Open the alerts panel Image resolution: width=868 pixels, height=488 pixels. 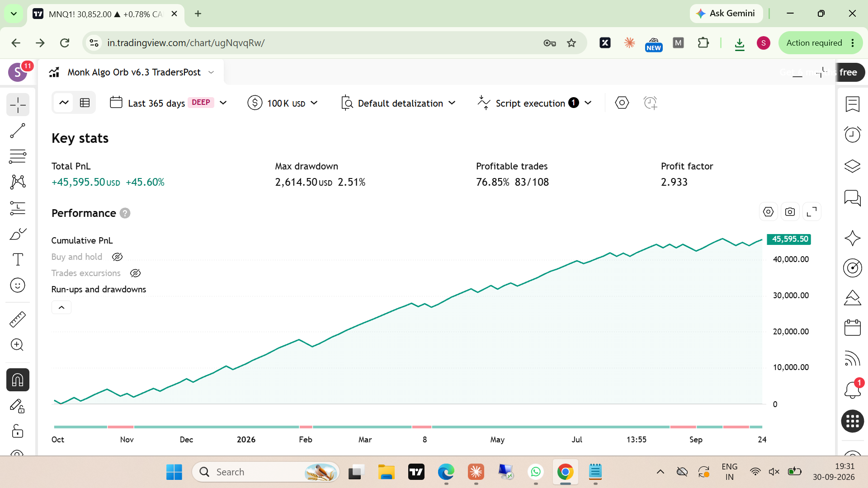coord(853,134)
